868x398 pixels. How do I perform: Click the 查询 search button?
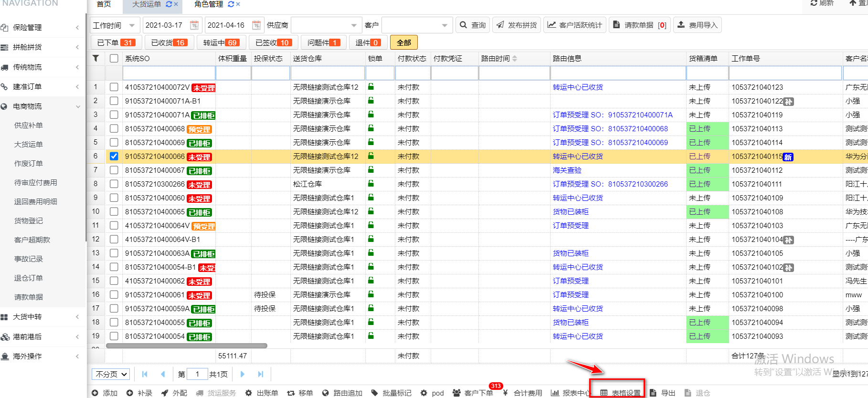pos(473,25)
